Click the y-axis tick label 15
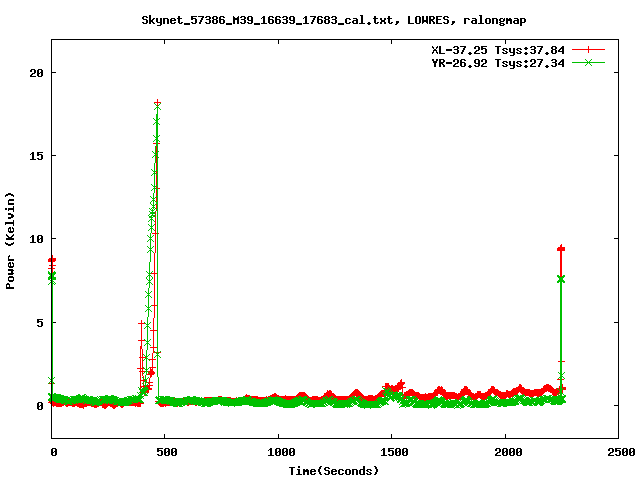 [37, 156]
